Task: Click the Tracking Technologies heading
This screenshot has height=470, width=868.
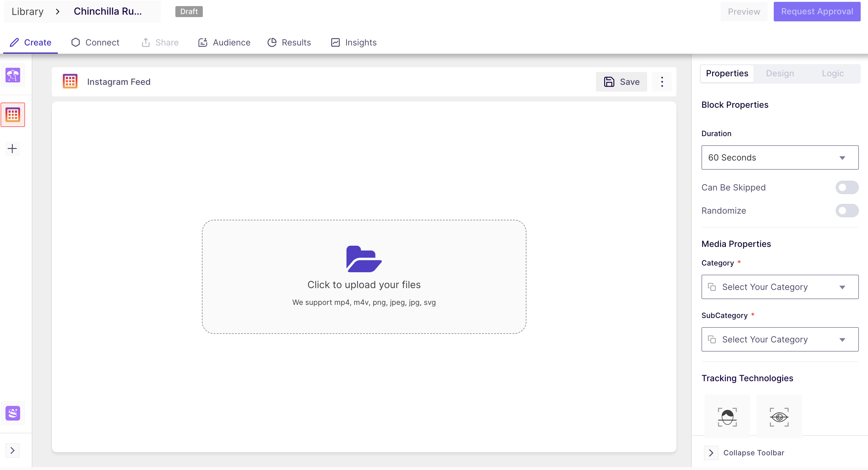Action: (x=747, y=378)
